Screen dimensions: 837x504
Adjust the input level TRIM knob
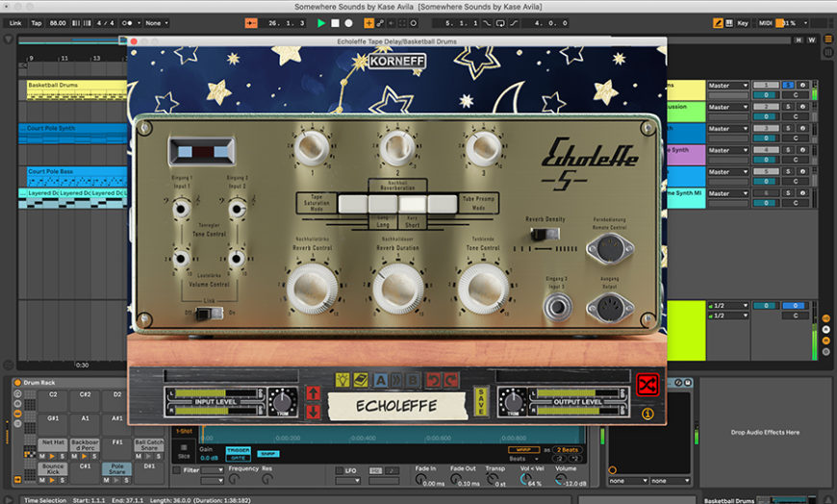pos(283,400)
